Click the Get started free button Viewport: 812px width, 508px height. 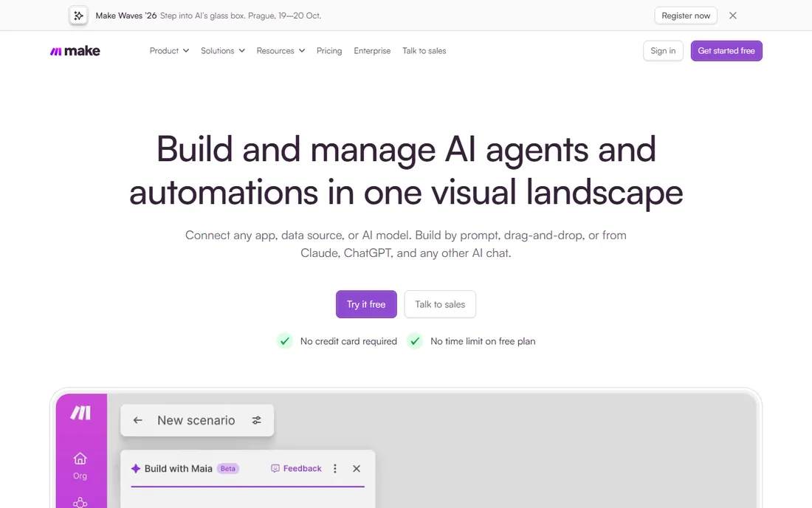point(726,51)
